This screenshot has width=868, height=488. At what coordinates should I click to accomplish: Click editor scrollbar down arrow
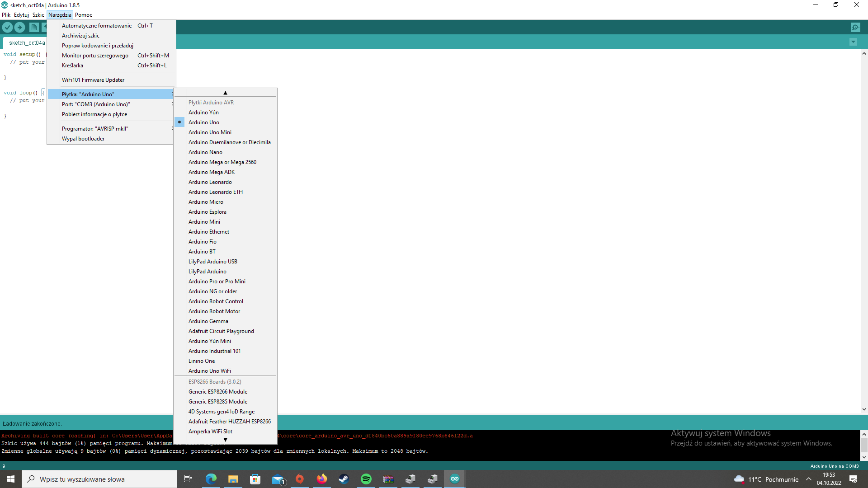(x=864, y=409)
